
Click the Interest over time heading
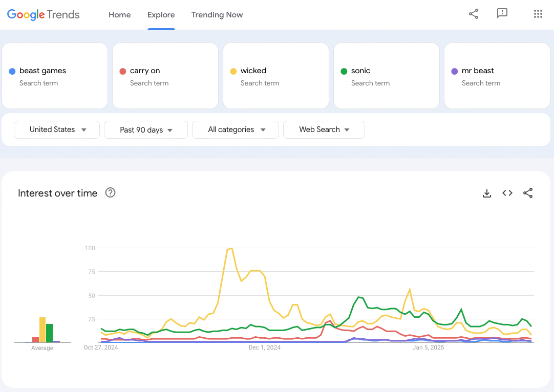coord(57,193)
